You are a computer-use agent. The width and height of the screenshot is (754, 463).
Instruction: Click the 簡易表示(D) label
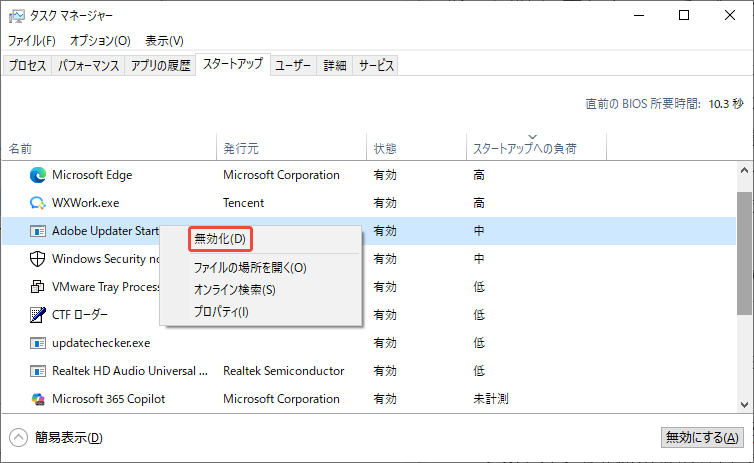(x=69, y=438)
